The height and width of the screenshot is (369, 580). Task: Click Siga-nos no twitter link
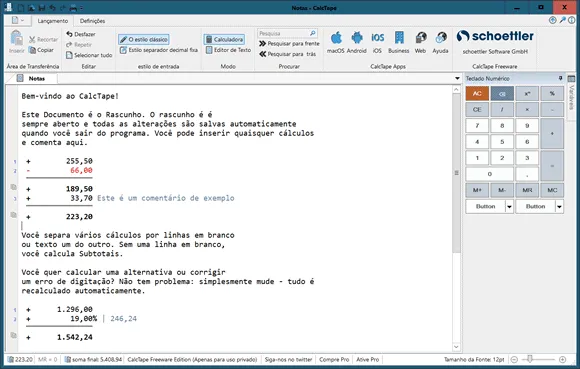click(288, 359)
